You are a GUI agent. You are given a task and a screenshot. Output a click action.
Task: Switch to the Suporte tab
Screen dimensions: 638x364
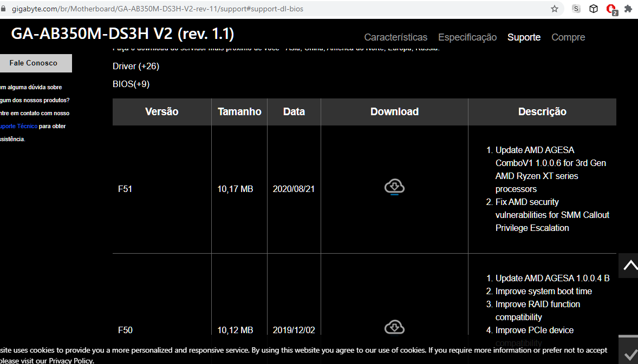(x=524, y=37)
